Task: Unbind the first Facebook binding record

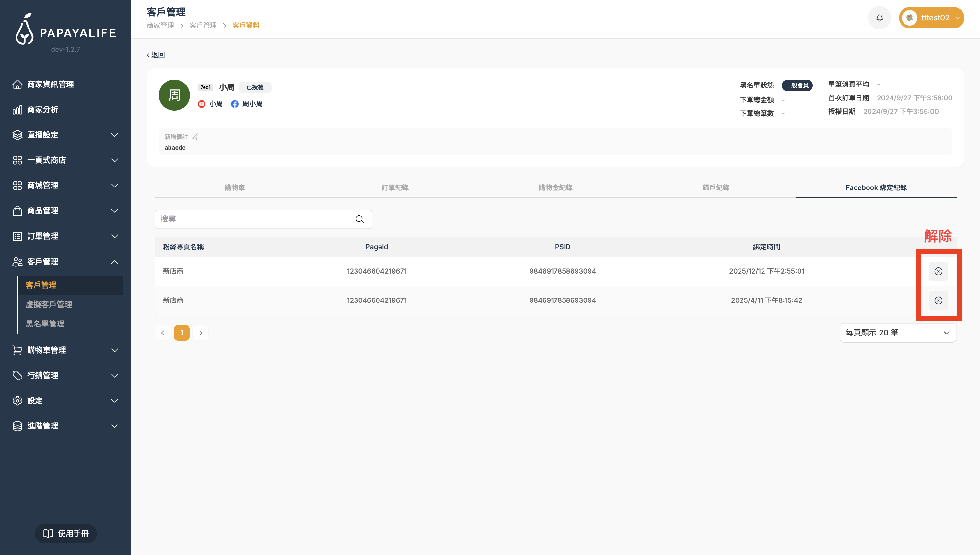Action: point(938,271)
